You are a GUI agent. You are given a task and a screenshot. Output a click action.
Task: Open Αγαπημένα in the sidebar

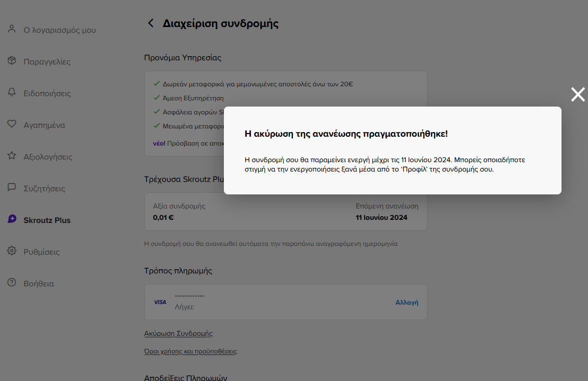(44, 125)
